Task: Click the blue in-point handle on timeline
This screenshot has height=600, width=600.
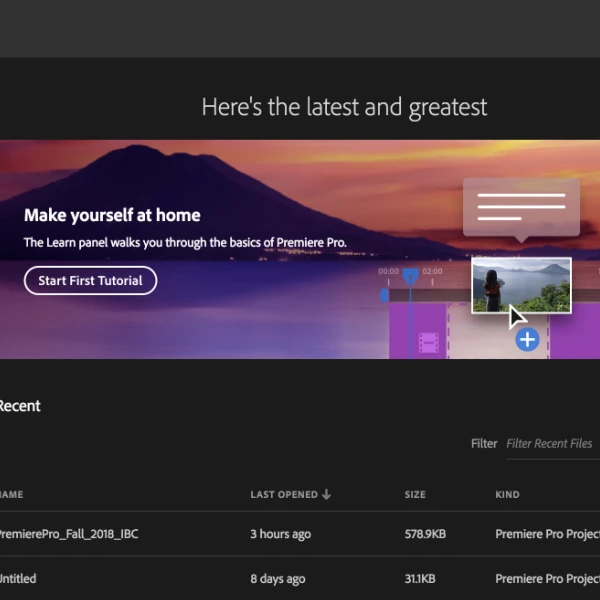Action: [385, 295]
